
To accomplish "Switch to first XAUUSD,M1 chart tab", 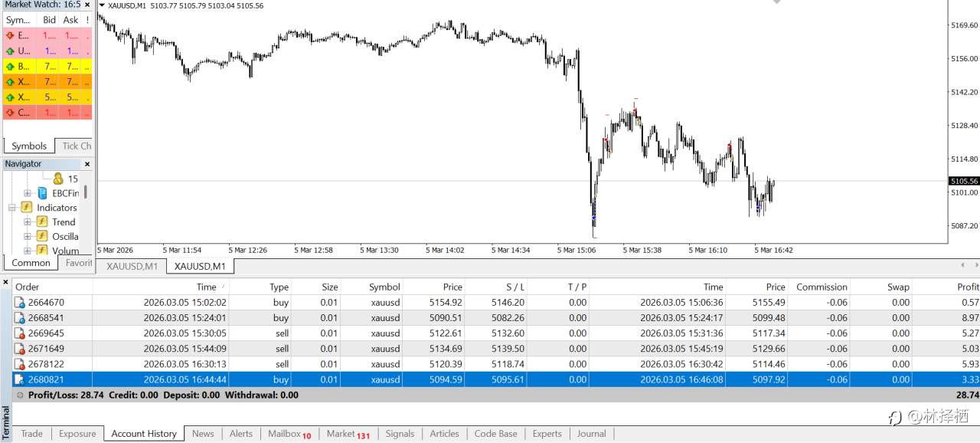I will pyautogui.click(x=132, y=266).
